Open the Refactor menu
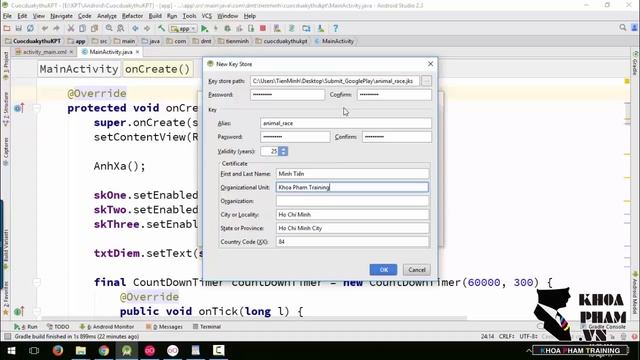Image resolution: width=640 pixels, height=360 pixels. click(x=132, y=16)
